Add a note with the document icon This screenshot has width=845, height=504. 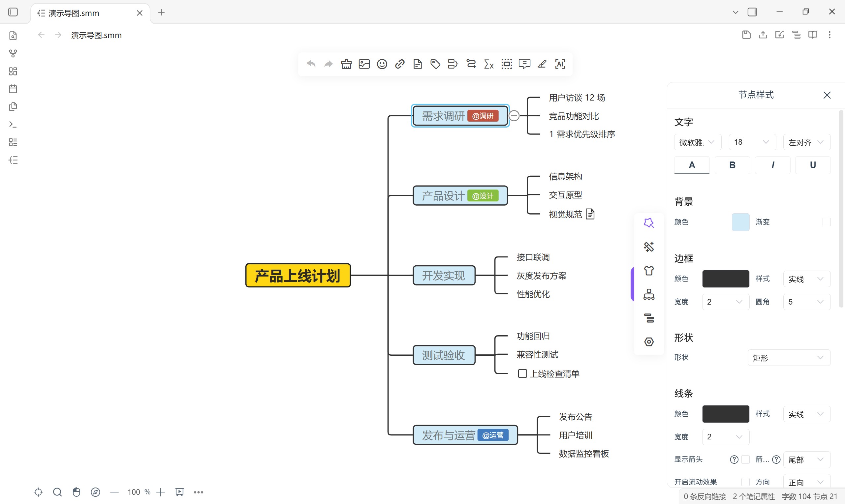(417, 64)
